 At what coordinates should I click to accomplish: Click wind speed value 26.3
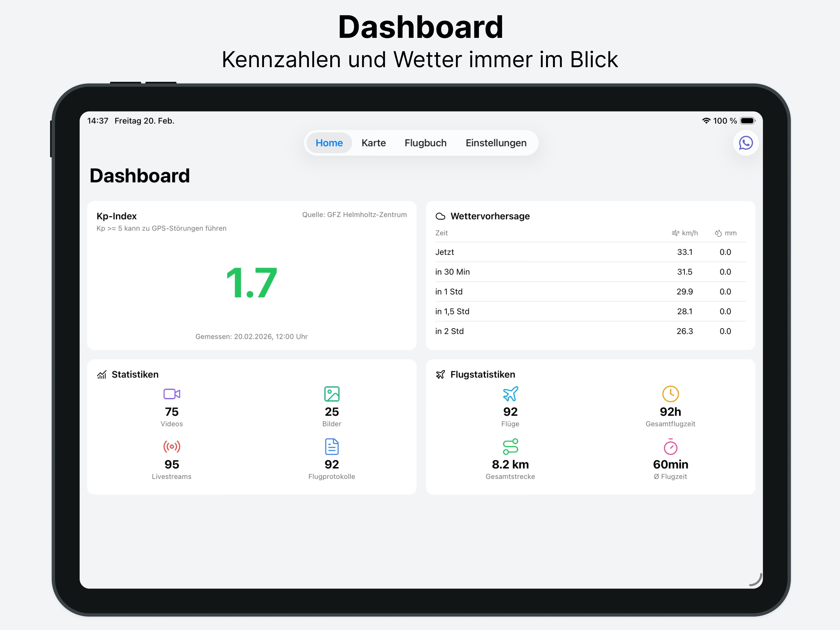tap(684, 331)
